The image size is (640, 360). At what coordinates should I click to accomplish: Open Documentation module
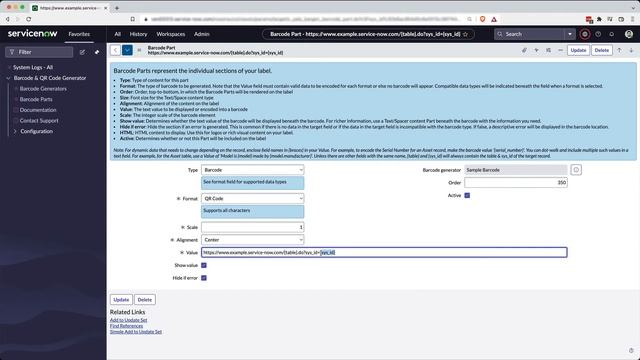click(x=38, y=110)
